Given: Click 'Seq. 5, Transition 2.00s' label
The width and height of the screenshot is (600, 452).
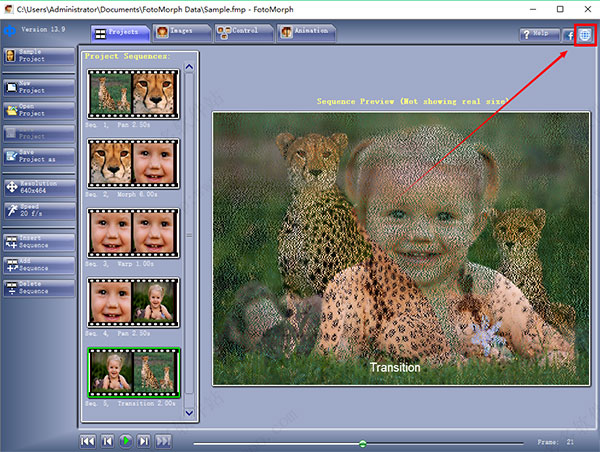Looking at the screenshot, I should click(130, 403).
